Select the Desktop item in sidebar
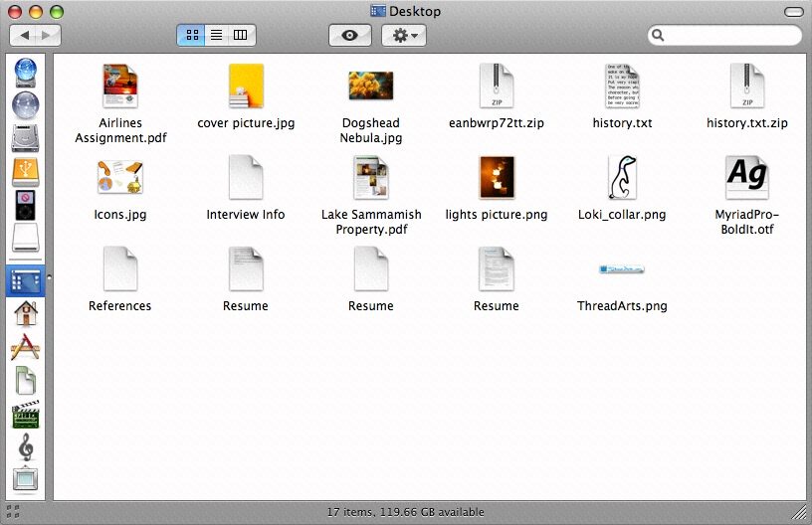 [x=26, y=280]
